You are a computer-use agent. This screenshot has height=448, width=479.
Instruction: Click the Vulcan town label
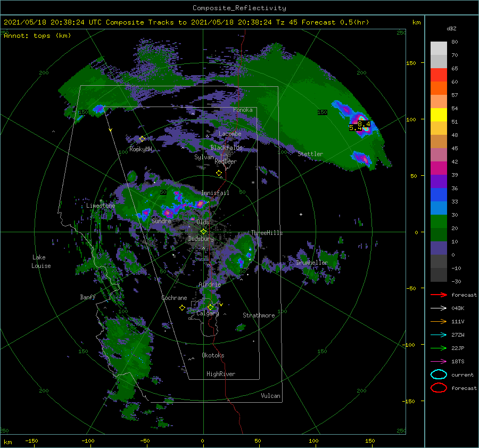tap(270, 396)
